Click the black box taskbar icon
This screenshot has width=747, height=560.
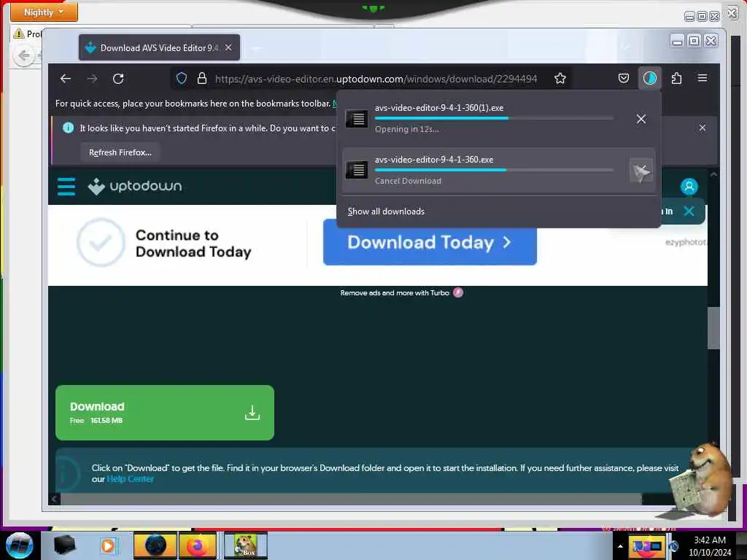pos(65,545)
